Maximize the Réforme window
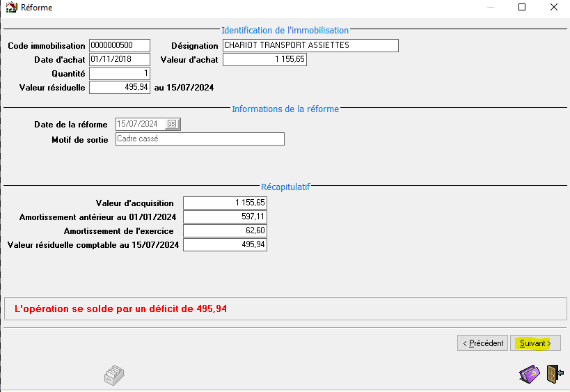Screen dimensions: 570x392 pos(522,8)
